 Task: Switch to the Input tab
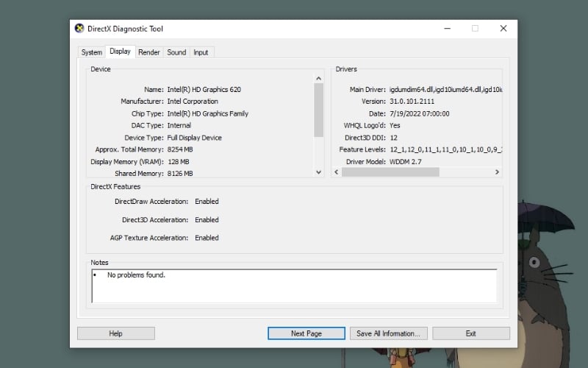[x=201, y=52]
